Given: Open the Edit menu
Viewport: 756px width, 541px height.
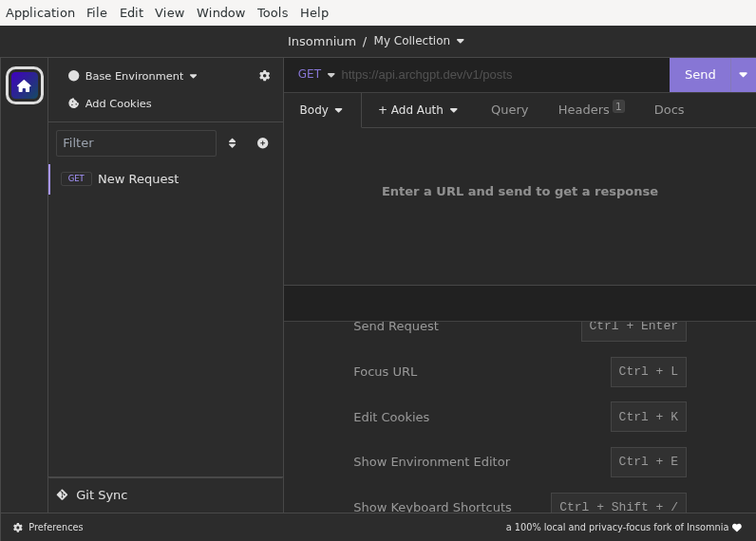Looking at the screenshot, I should point(131,12).
